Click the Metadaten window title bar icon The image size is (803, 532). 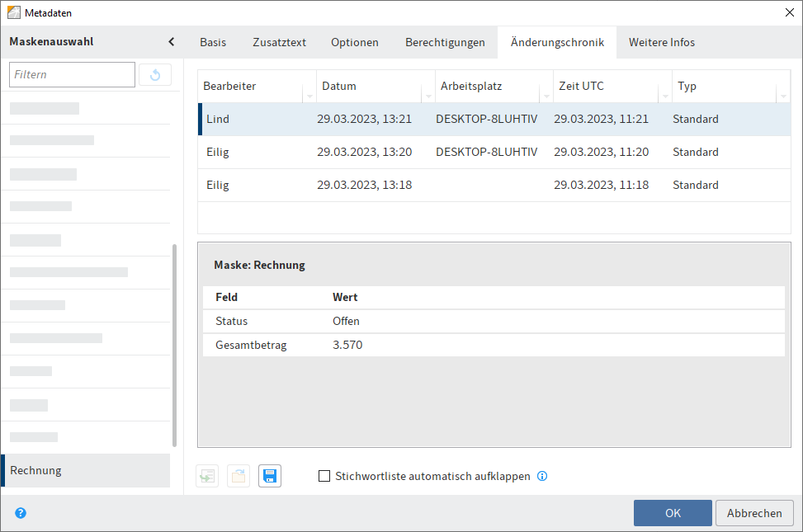point(15,12)
